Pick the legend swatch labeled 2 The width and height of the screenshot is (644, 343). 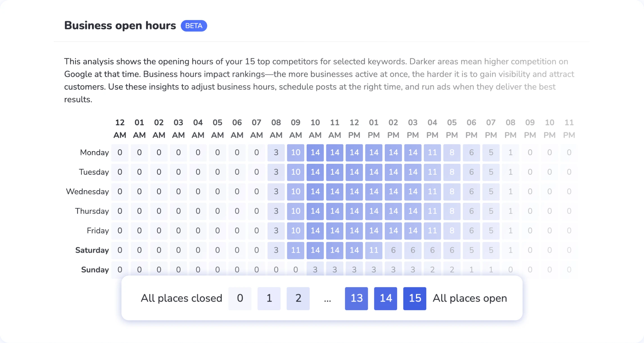(298, 298)
